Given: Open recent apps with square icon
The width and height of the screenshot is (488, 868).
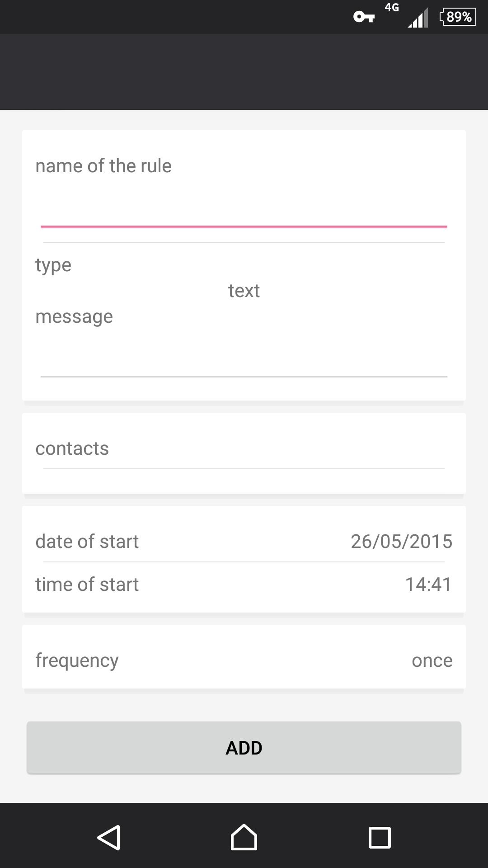Looking at the screenshot, I should tap(380, 837).
